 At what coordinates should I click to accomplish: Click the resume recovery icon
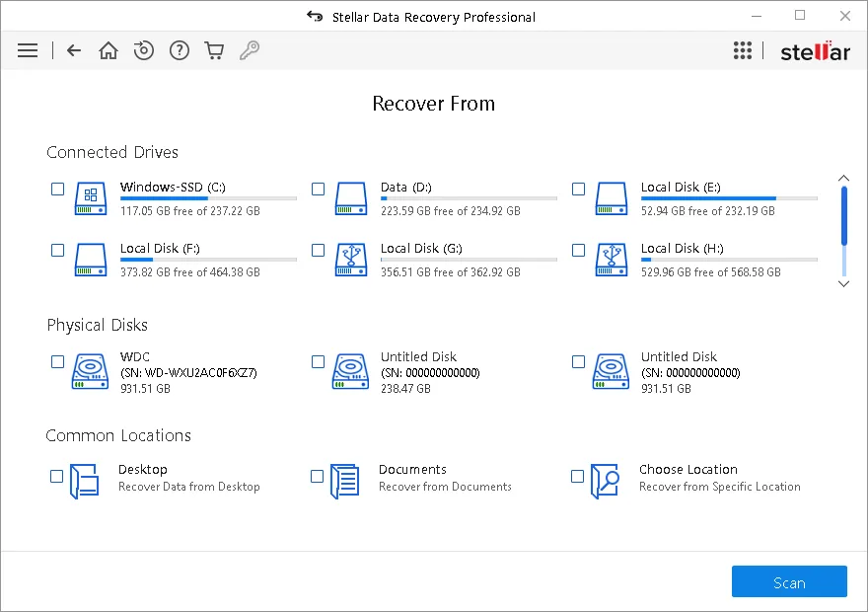[144, 50]
